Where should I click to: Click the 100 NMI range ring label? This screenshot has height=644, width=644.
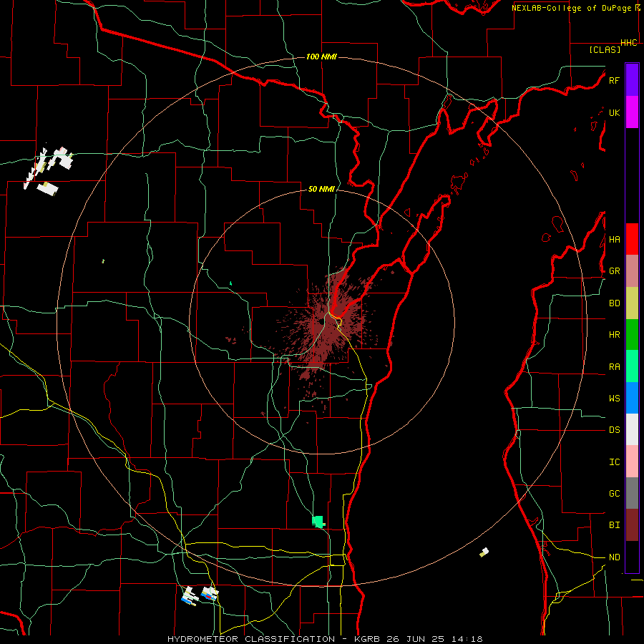[x=321, y=57]
